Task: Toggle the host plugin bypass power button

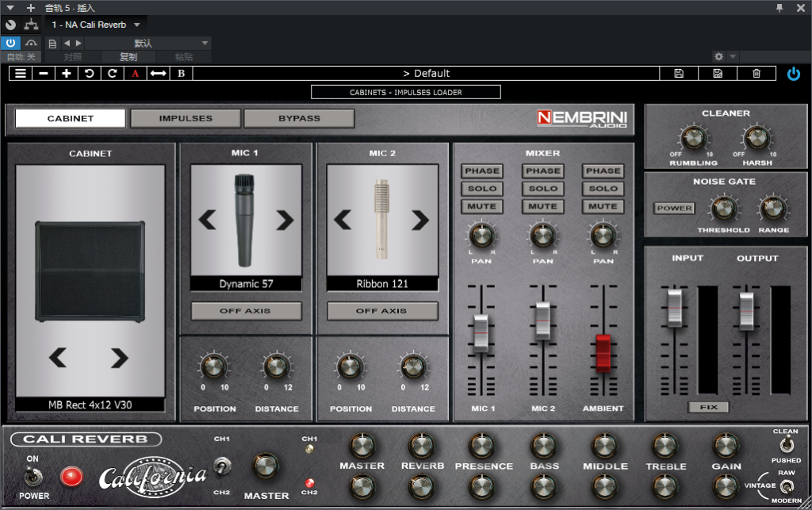Action: 10,43
